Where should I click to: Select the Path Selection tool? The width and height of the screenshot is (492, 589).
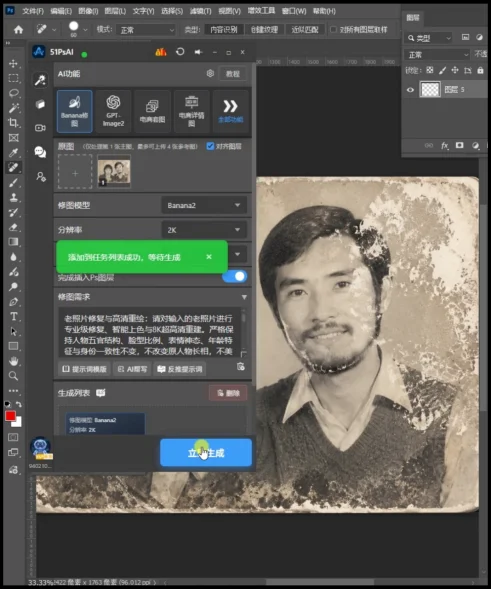pos(14,331)
